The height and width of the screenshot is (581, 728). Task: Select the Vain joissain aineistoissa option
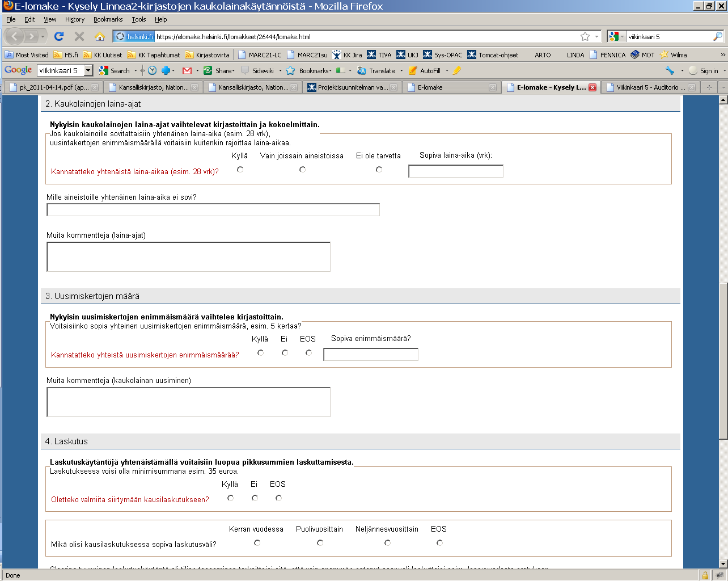302,169
